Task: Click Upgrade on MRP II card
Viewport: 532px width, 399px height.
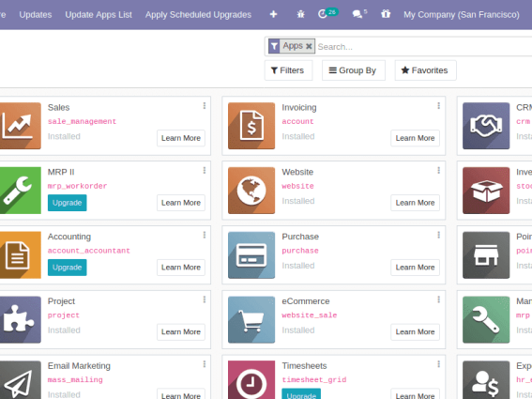Action: [x=68, y=203]
